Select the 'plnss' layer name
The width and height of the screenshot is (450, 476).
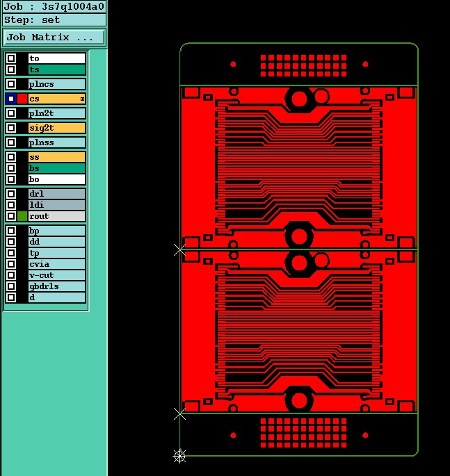[57, 142]
